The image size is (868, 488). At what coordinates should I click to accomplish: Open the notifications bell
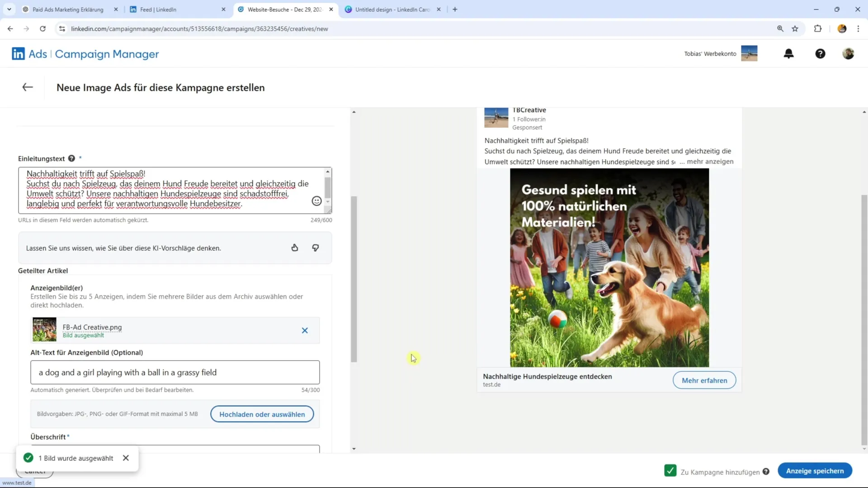tap(788, 54)
